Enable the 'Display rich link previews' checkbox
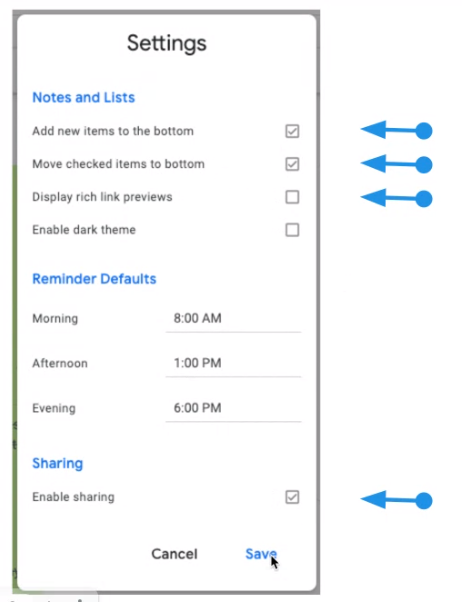Screen dimensions: 462x602 pyautogui.click(x=292, y=197)
